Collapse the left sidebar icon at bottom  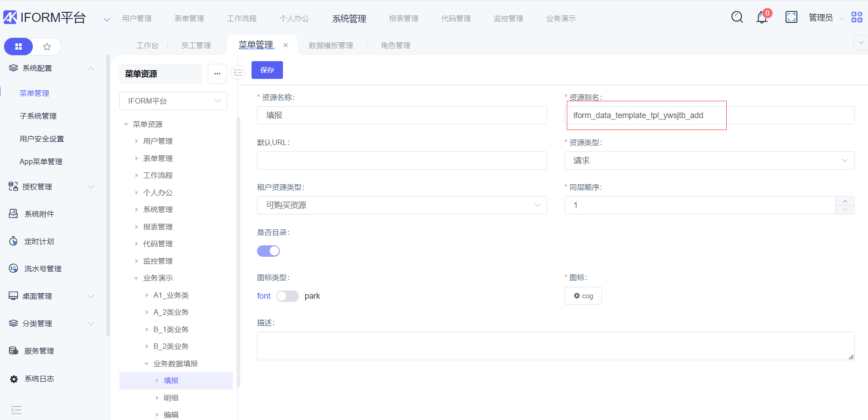[x=16, y=410]
